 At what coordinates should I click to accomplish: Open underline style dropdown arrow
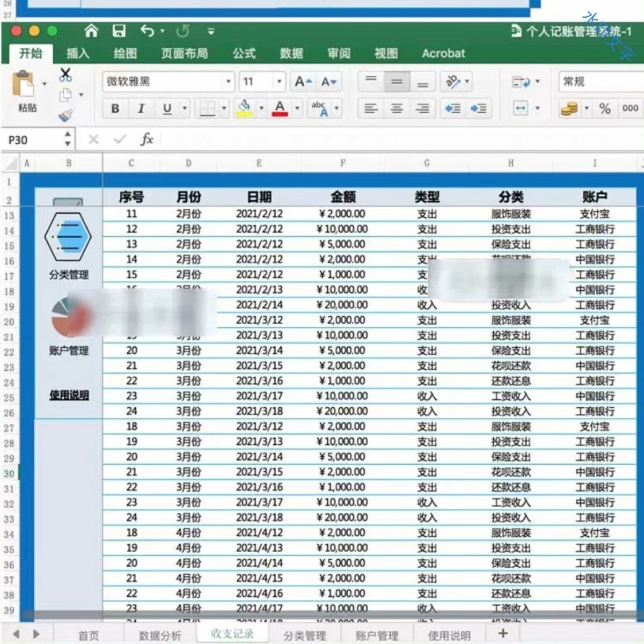pyautogui.click(x=185, y=109)
